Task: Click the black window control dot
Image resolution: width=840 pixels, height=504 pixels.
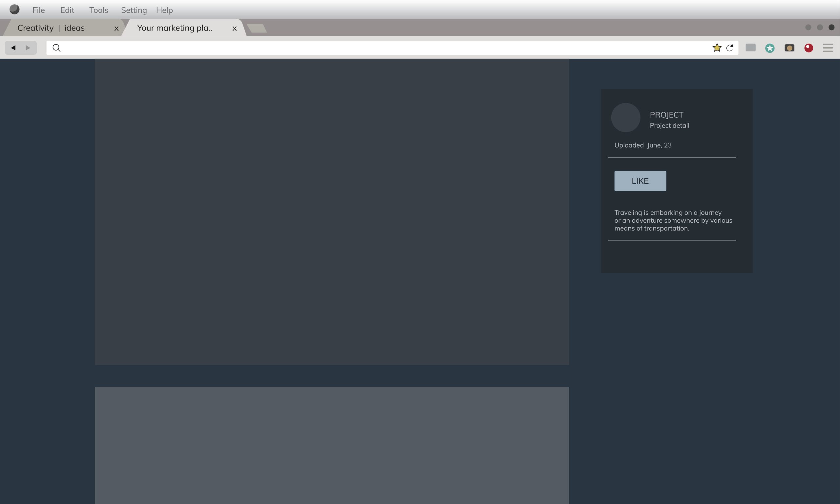Action: (831, 28)
